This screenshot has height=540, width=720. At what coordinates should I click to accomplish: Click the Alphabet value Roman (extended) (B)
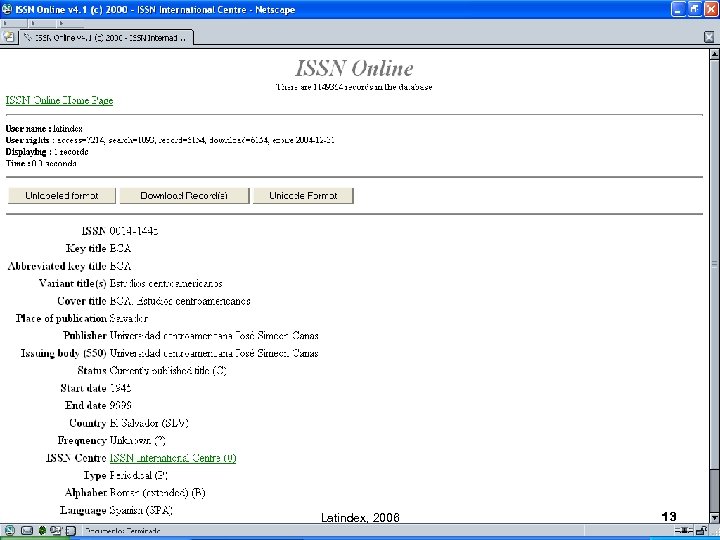[158, 493]
